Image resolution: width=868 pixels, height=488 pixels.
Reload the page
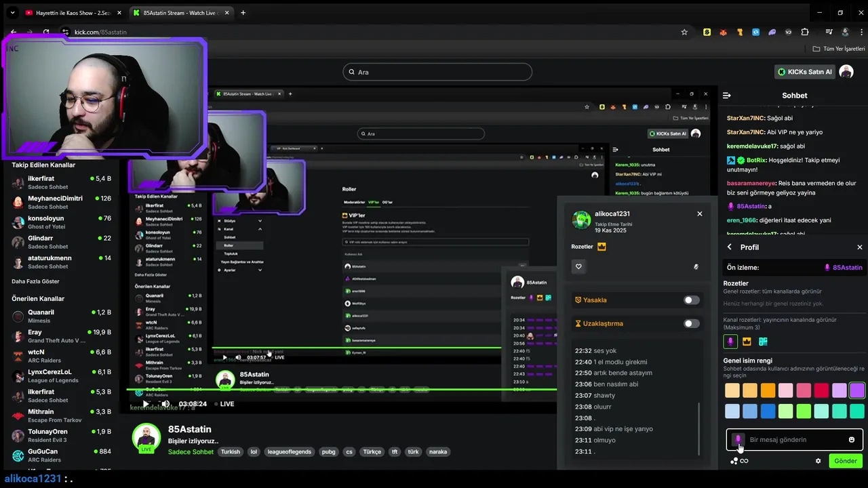[x=46, y=32]
